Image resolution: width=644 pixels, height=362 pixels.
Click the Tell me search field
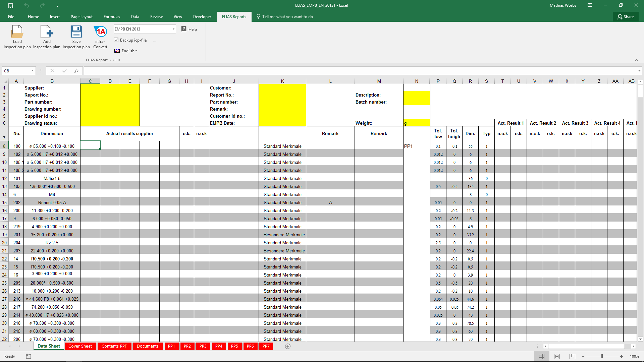pyautogui.click(x=287, y=16)
